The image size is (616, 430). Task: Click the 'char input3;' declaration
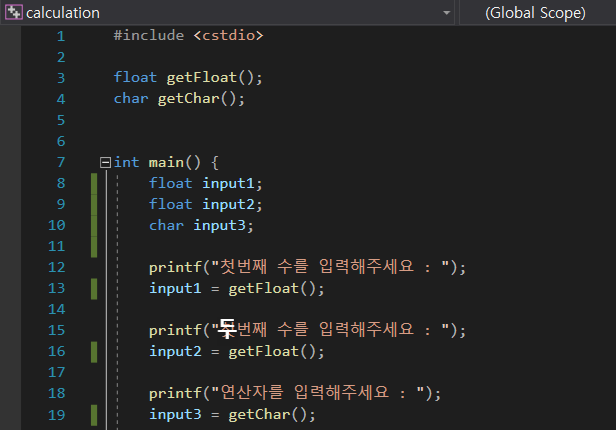[x=201, y=225]
